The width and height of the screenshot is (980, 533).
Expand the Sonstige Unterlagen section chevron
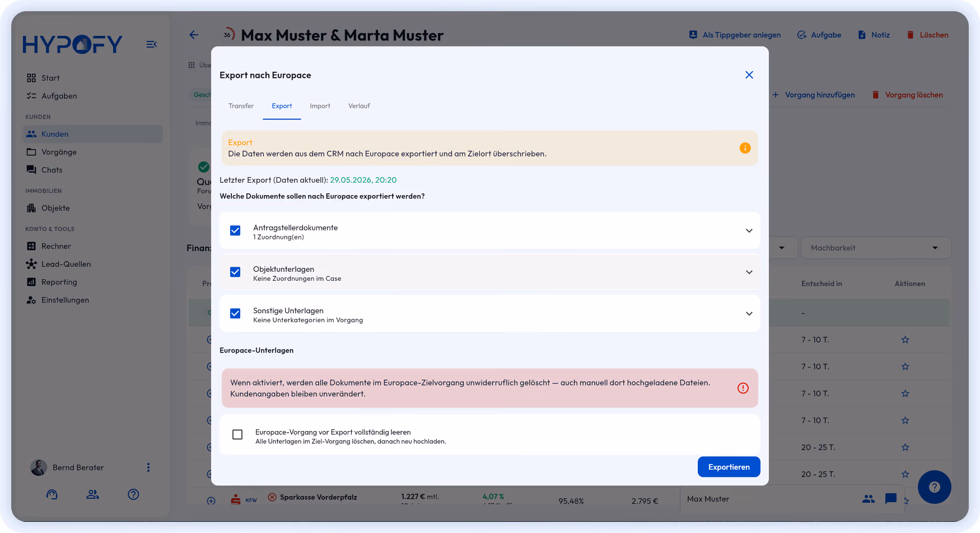[x=749, y=314]
